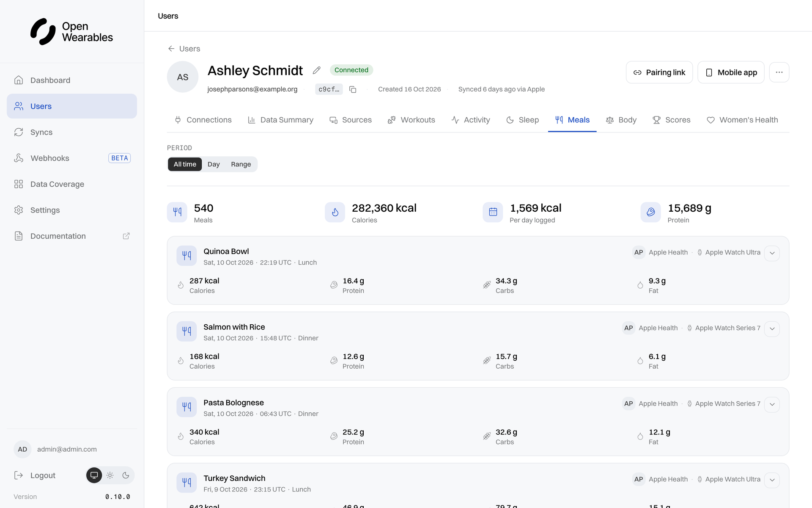
Task: Open the Data Coverage sidebar item
Action: pyautogui.click(x=72, y=184)
